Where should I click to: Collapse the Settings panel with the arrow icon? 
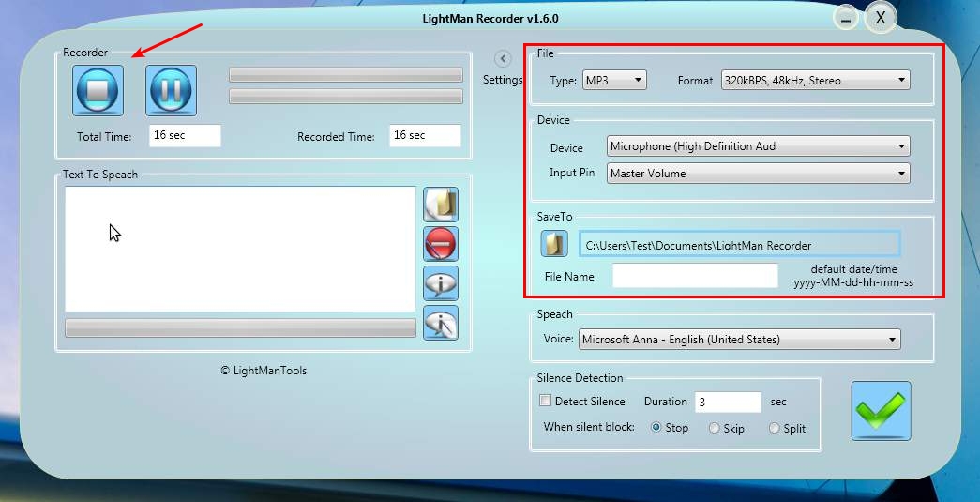[x=503, y=59]
